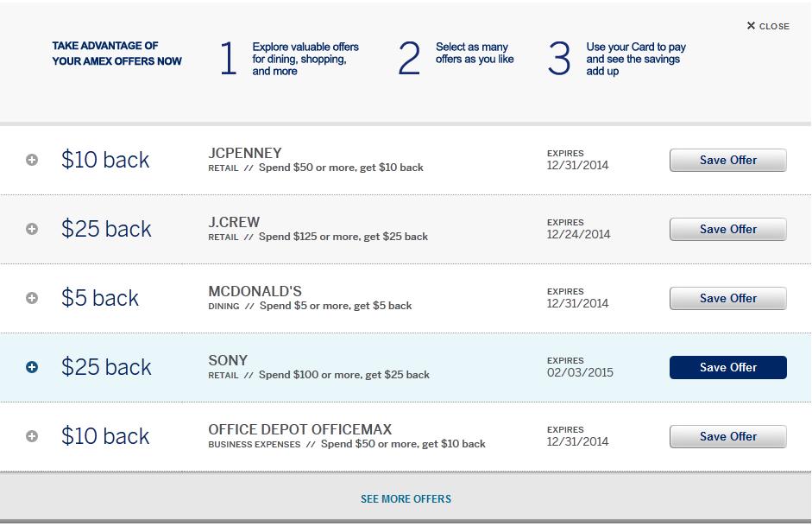
Task: Expand the Office Depot OfficeMax offer
Action: tap(32, 436)
